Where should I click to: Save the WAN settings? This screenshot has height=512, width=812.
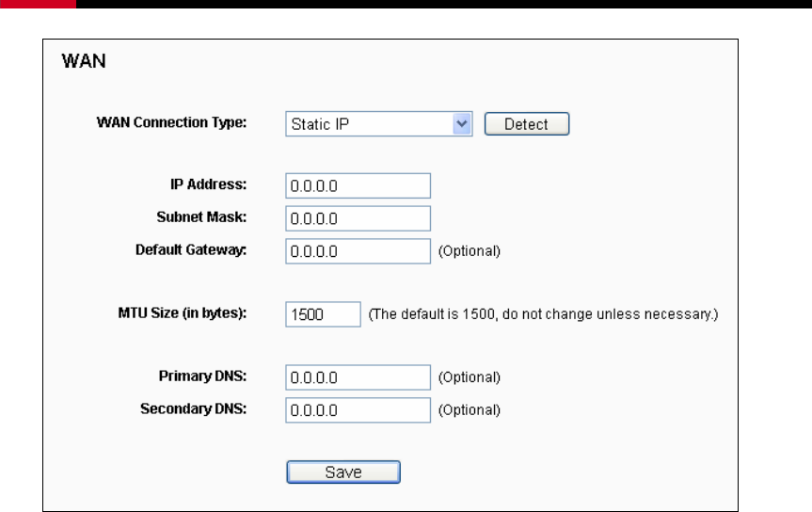pyautogui.click(x=343, y=472)
